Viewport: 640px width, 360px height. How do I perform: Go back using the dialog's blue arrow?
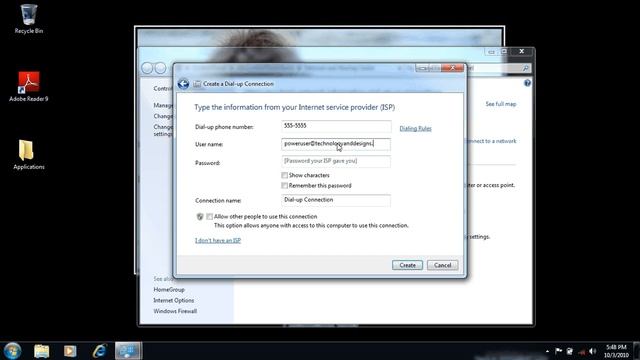pos(183,84)
